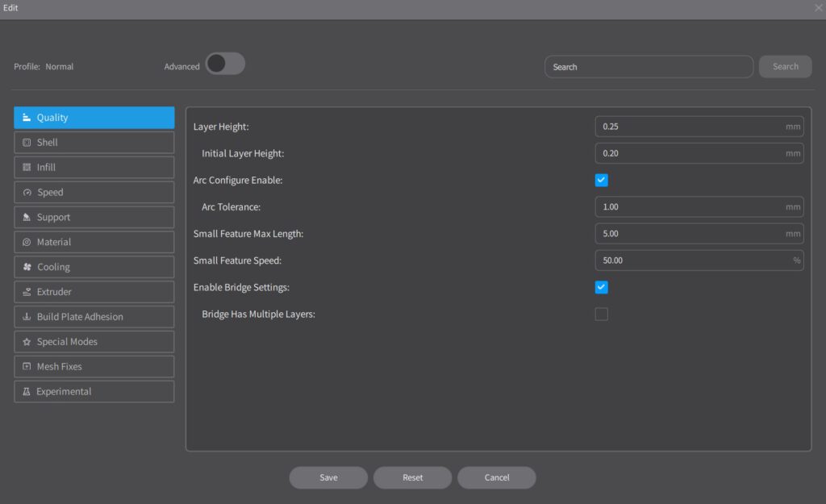Screen dimensions: 826x504
Task: Click the Support category icon
Action: (x=27, y=218)
